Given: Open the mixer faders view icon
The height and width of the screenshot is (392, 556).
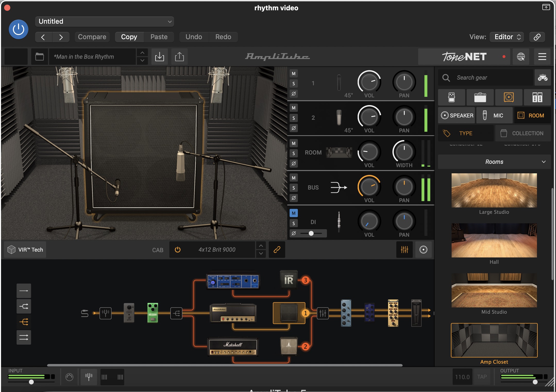Looking at the screenshot, I should [x=404, y=250].
